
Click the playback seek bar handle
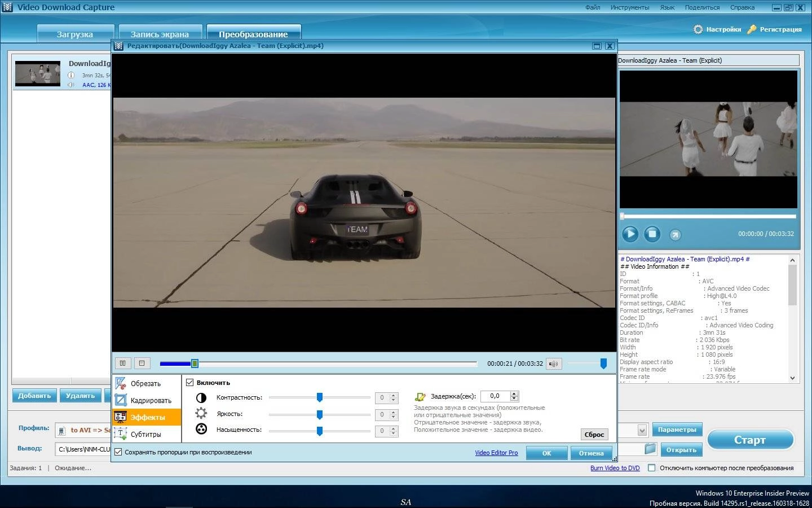[195, 364]
